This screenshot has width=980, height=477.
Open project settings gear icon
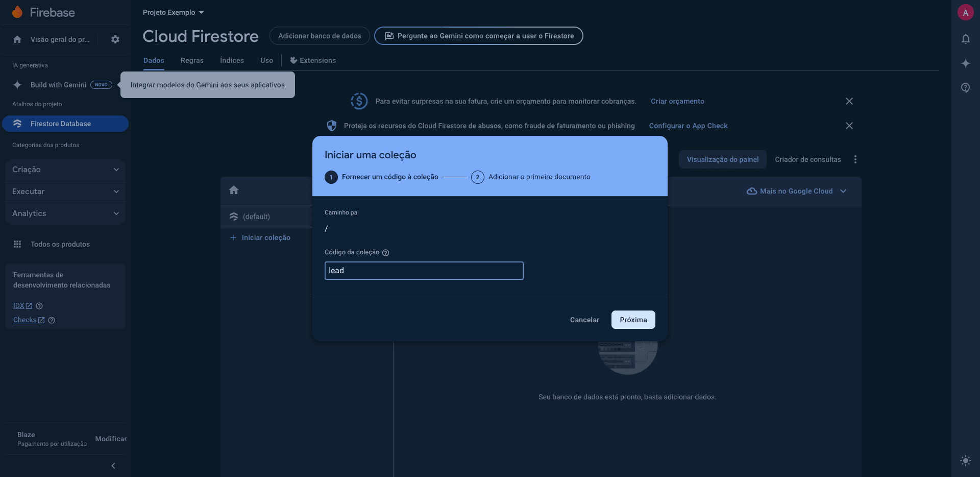click(115, 39)
